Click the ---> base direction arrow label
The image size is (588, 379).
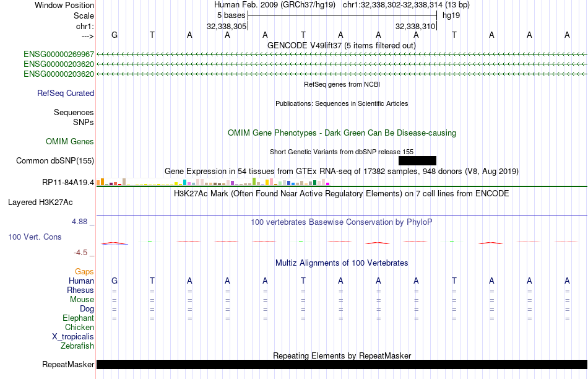click(88, 36)
